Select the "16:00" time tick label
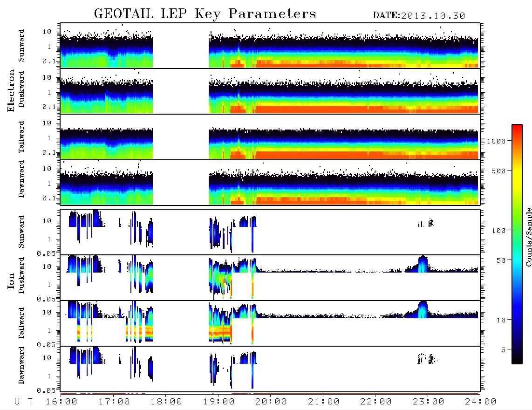The height and width of the screenshot is (410, 532). pos(62,402)
